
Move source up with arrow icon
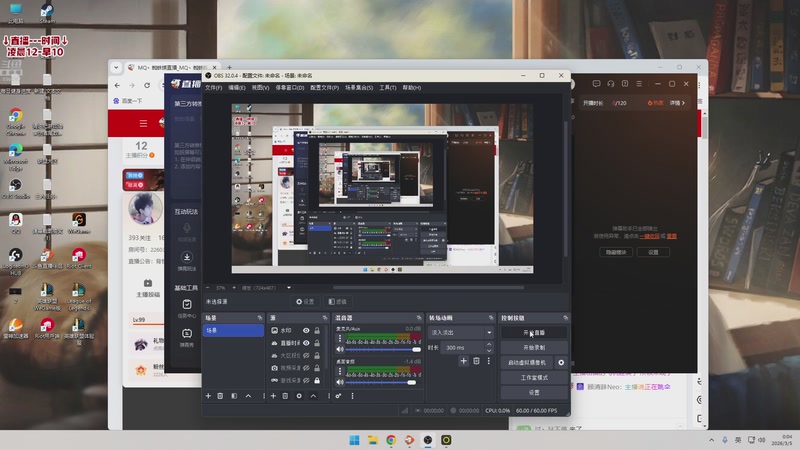click(x=313, y=396)
